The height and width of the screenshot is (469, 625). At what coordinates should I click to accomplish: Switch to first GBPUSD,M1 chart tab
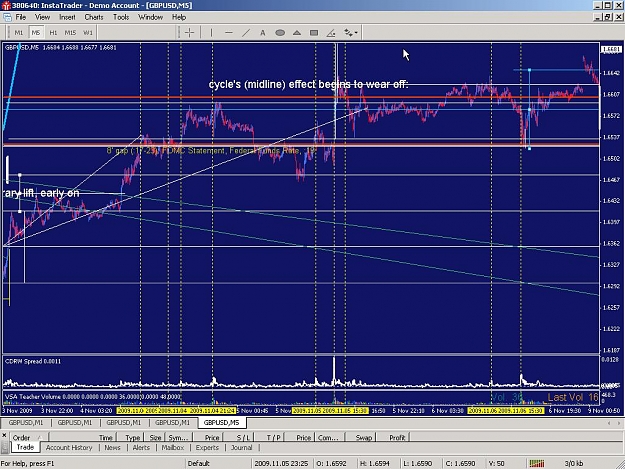pos(26,422)
